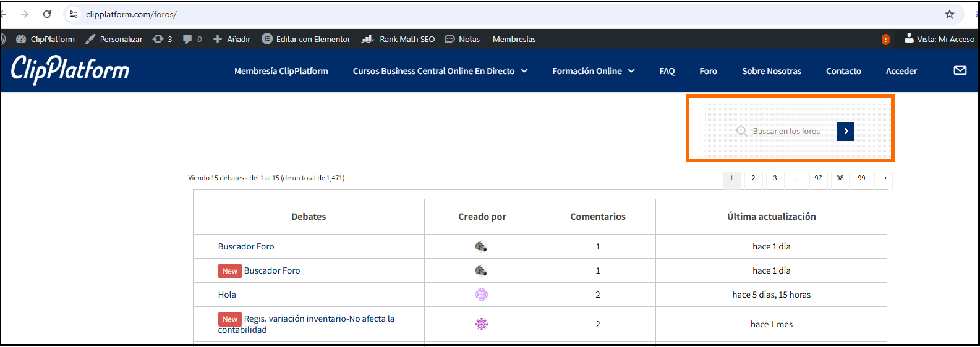
Task: Expand Formación Online menu chevron
Action: tap(631, 71)
